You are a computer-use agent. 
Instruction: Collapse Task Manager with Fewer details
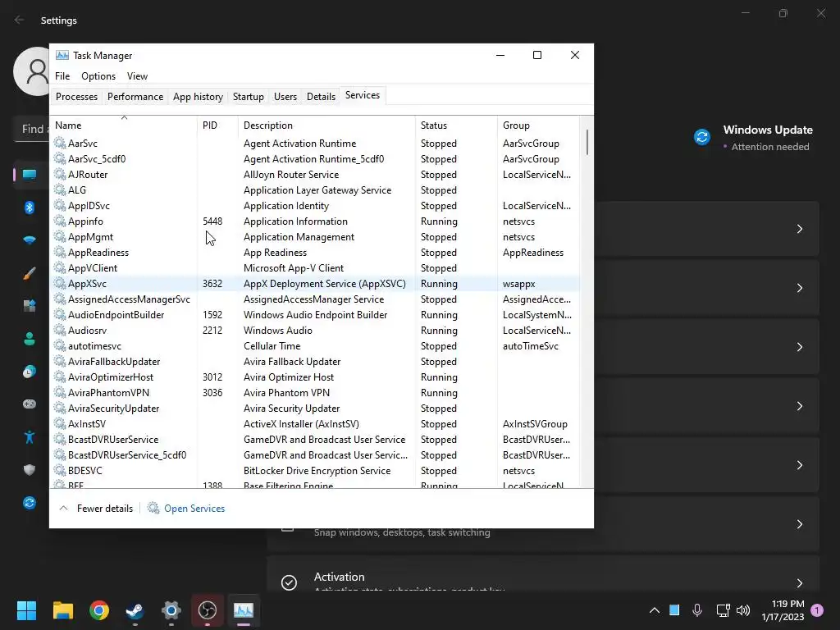[x=97, y=509]
